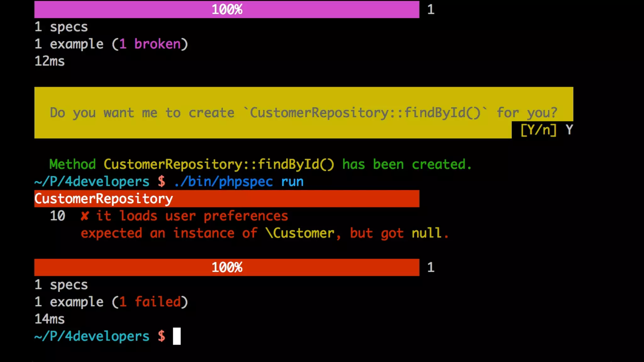Image resolution: width=644 pixels, height=362 pixels.
Task: Click the [Y/n] prompt option
Action: [x=538, y=130]
